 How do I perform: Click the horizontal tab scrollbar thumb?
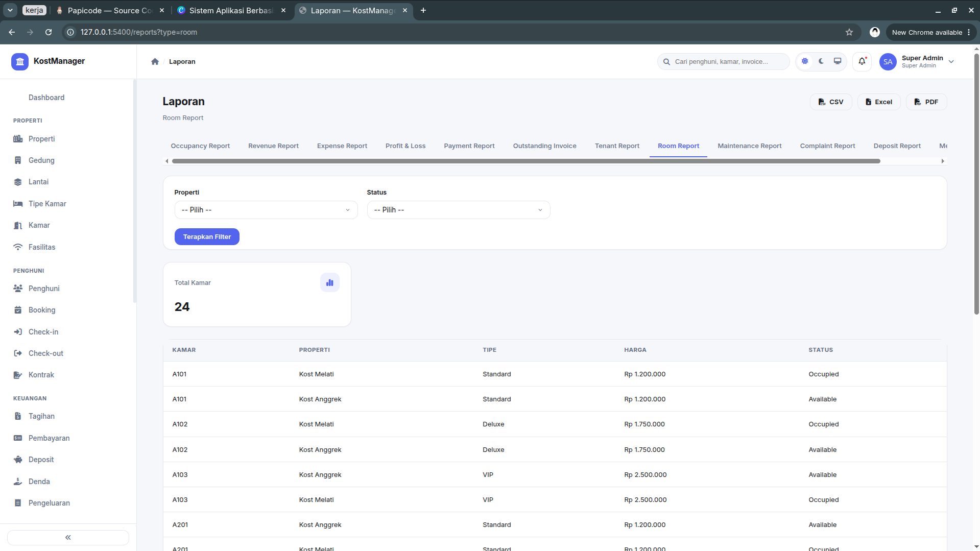[x=526, y=161]
